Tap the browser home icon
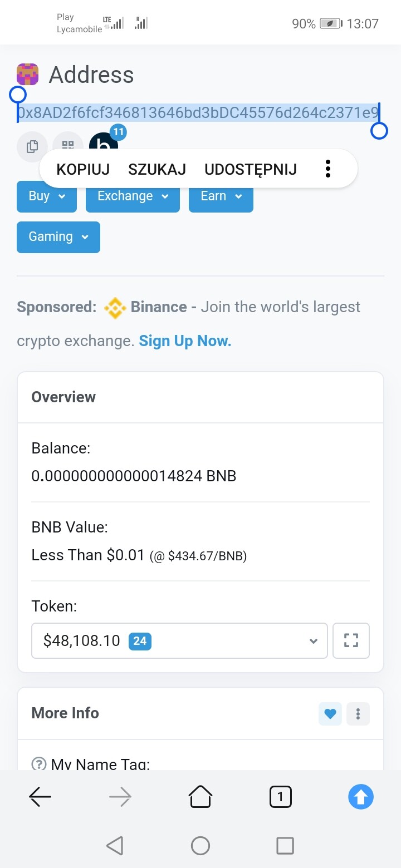 [x=200, y=797]
